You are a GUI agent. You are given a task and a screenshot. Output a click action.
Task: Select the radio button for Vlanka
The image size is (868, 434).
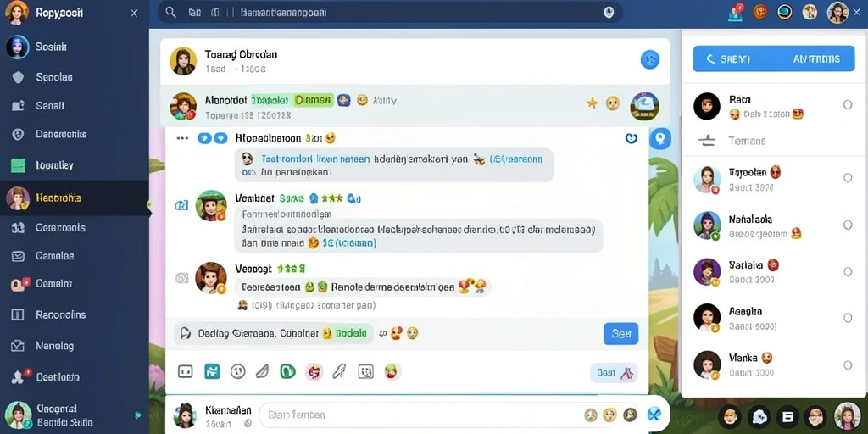(848, 365)
